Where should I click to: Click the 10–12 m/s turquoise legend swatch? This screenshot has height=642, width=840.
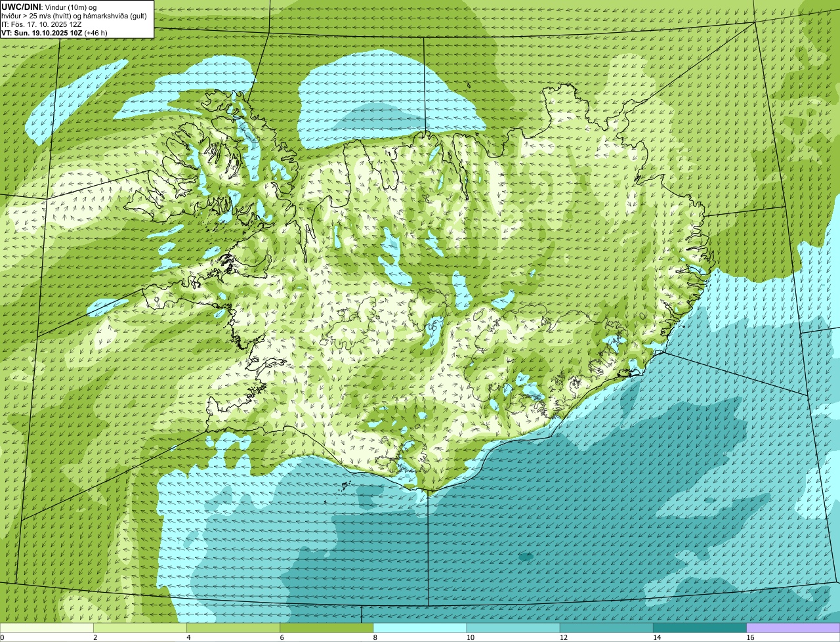[x=513, y=628]
